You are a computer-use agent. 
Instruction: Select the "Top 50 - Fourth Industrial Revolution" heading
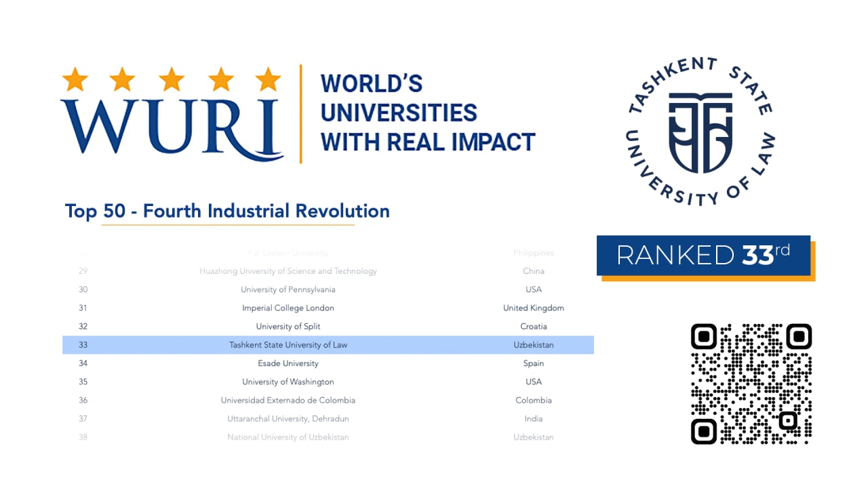tap(227, 211)
